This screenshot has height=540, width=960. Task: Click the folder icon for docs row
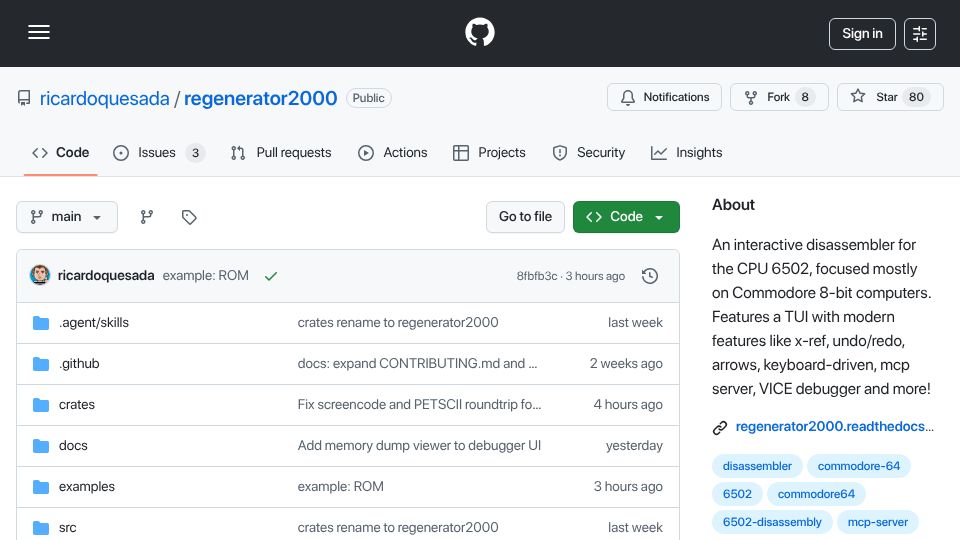click(x=41, y=446)
